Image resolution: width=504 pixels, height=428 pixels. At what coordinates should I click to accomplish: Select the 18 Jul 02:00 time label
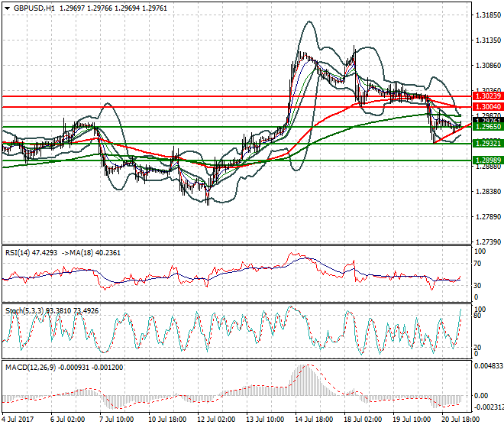point(363,420)
